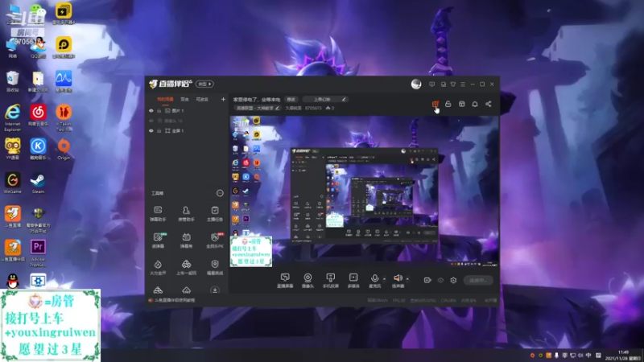Image resolution: width=644 pixels, height=362 pixels.
Task: Switch to the third scene tab
Action: (202, 99)
